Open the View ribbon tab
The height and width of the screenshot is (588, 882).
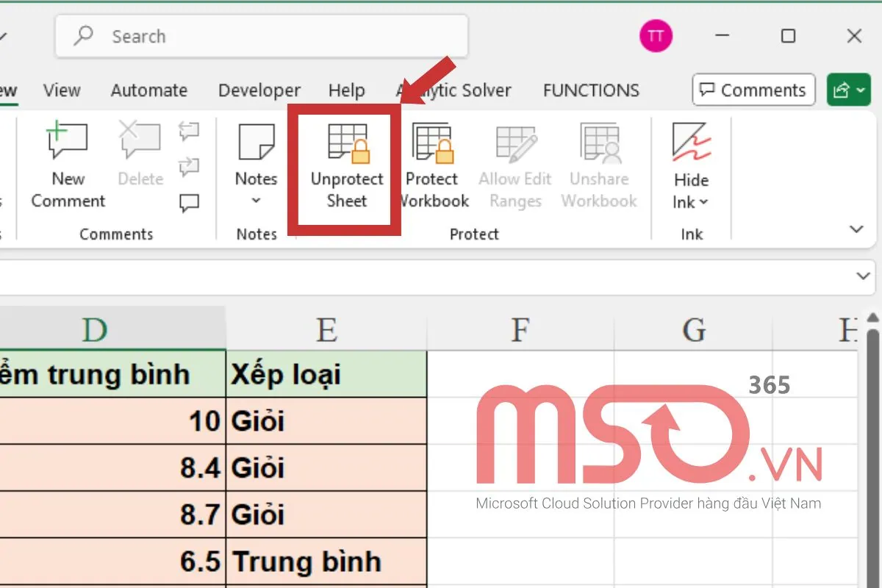coord(61,90)
